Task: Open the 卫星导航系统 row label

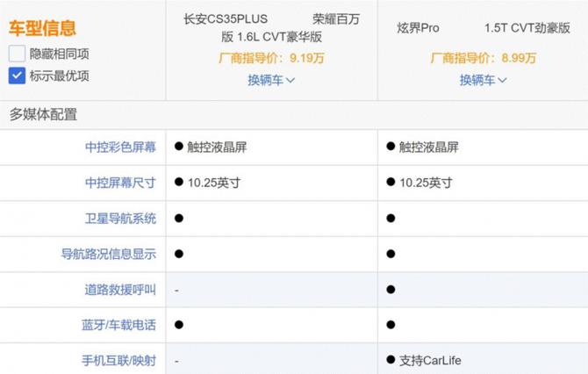Action: [x=120, y=218]
